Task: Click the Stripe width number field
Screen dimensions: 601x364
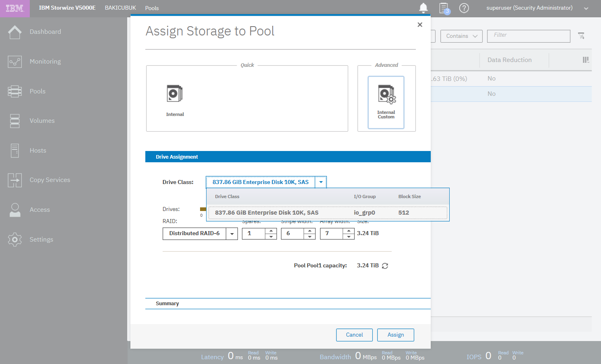Action: pyautogui.click(x=292, y=234)
